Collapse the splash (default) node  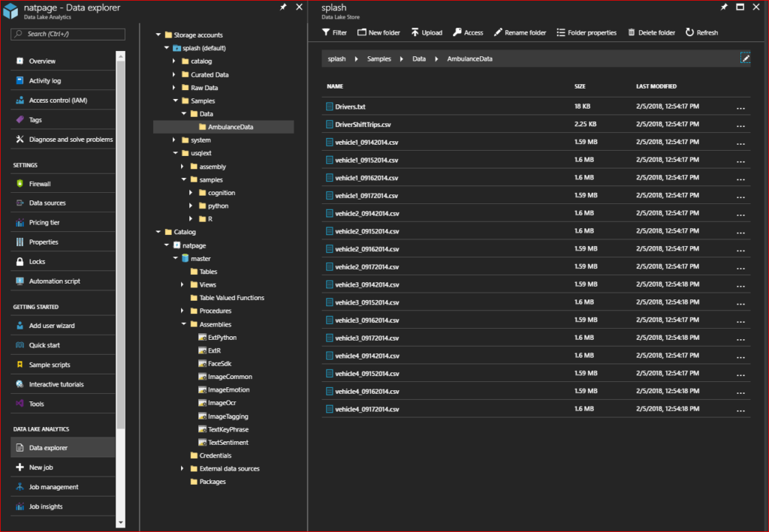[167, 48]
